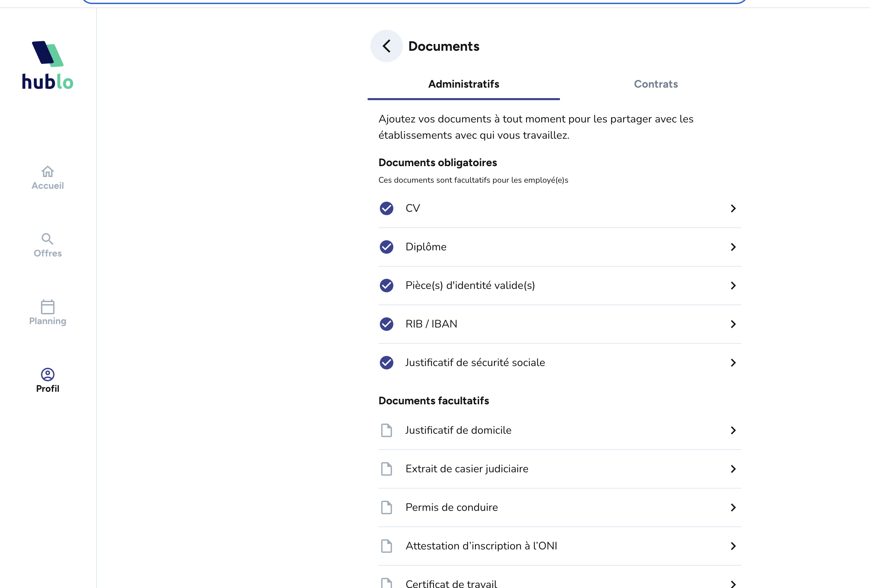Image resolution: width=870 pixels, height=588 pixels.
Task: Click the file icon beside Permis de conduire
Action: point(386,507)
